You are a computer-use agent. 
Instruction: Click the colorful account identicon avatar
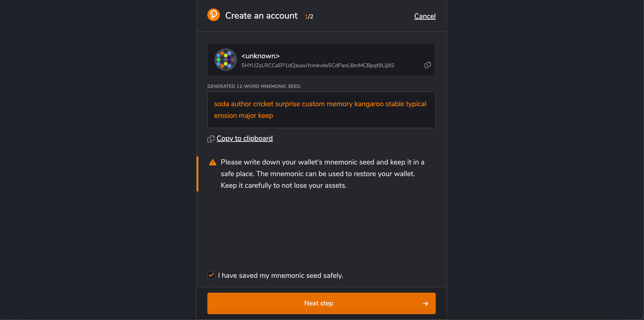tap(225, 60)
